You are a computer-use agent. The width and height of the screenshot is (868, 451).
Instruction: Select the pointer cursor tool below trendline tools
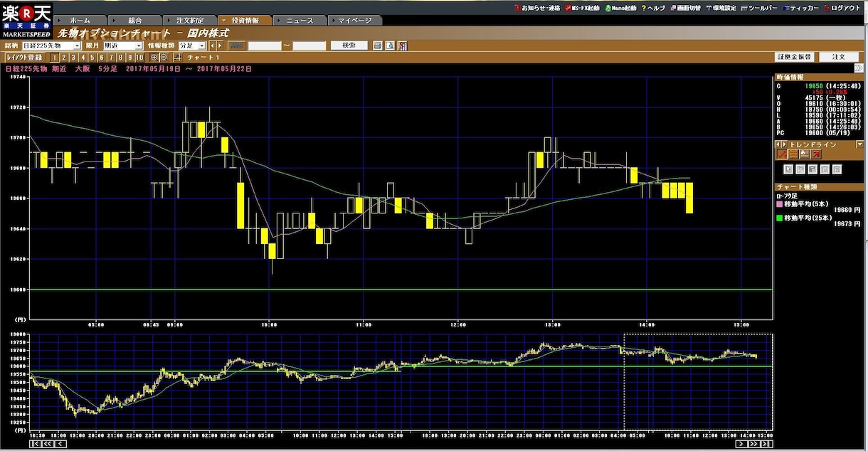coord(788,169)
